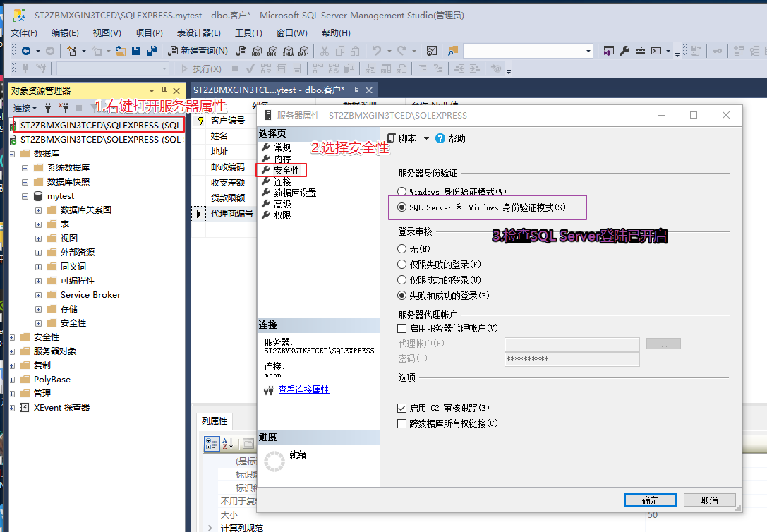The height and width of the screenshot is (532, 767).
Task: Expand the 视图 tree node
Action: [38, 238]
